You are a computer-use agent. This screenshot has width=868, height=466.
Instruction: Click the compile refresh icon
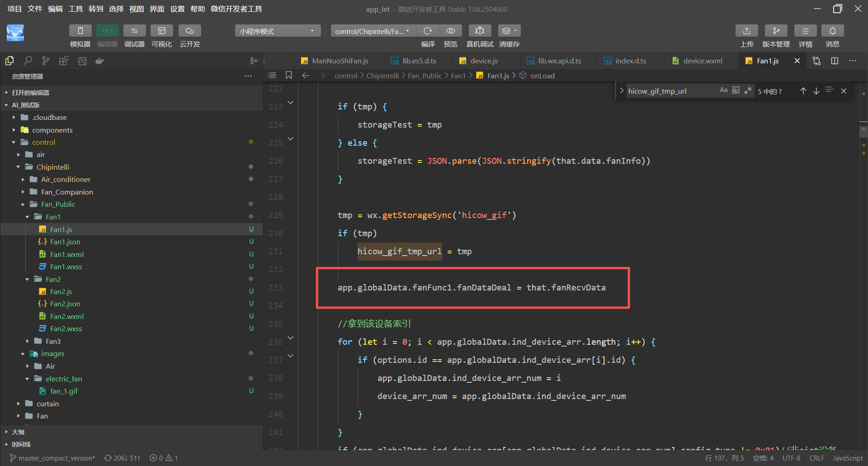click(x=428, y=31)
